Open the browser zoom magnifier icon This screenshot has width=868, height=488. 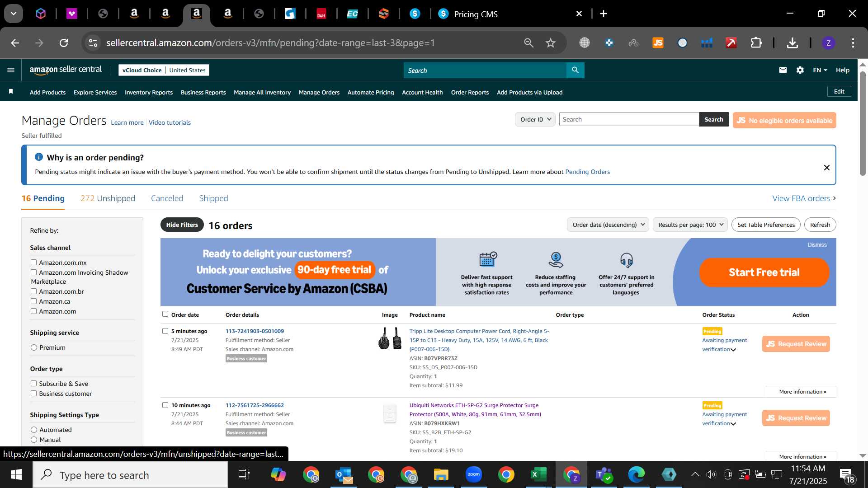point(528,43)
